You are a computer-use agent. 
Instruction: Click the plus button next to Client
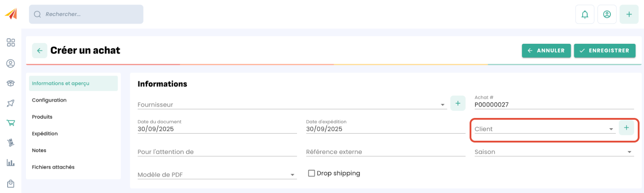[626, 128]
